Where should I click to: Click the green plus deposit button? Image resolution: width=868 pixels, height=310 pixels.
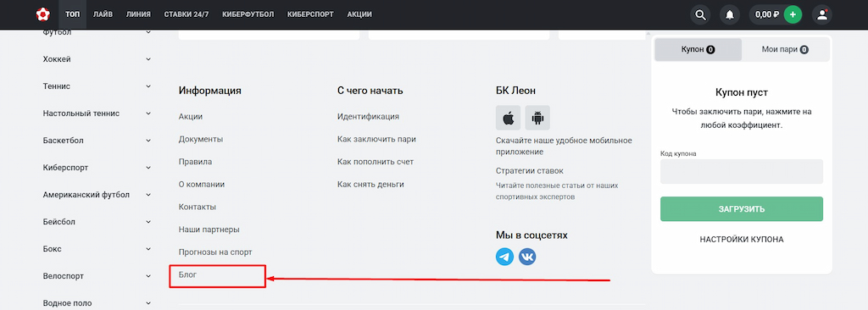coord(793,15)
